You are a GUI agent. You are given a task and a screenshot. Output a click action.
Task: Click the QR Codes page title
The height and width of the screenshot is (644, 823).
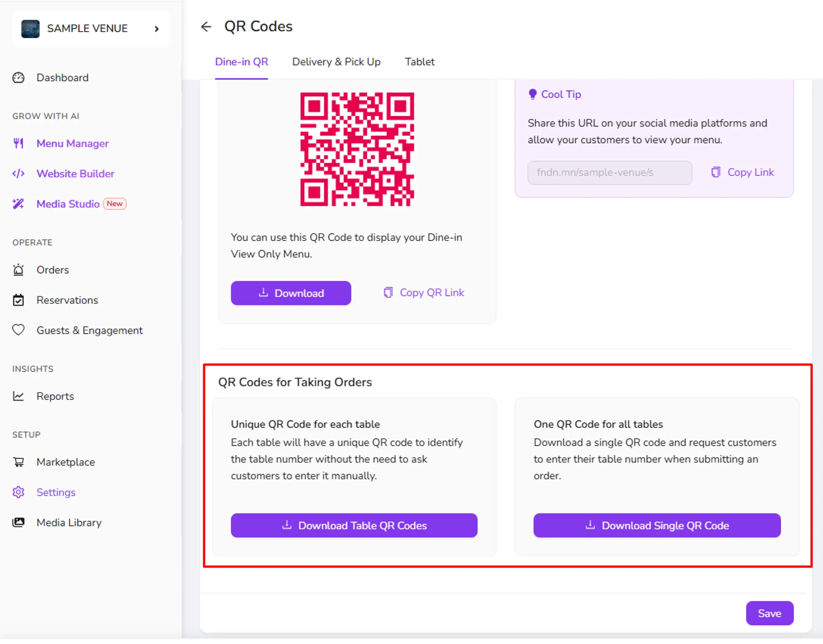coord(258,27)
